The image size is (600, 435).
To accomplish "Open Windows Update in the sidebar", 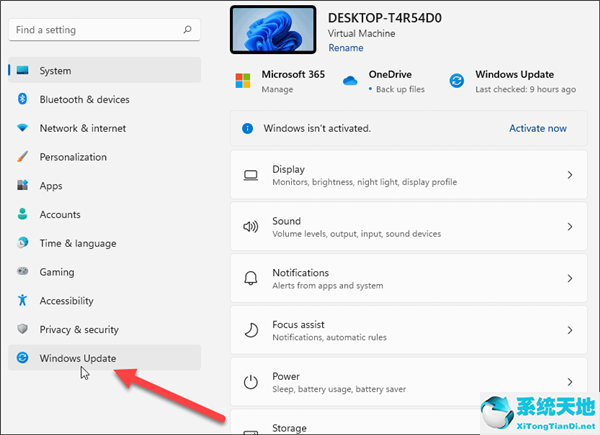I will 78,358.
